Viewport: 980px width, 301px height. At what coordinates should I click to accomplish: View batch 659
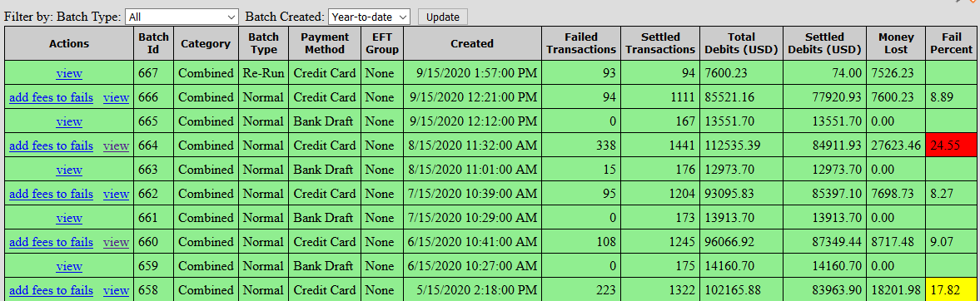pos(69,266)
